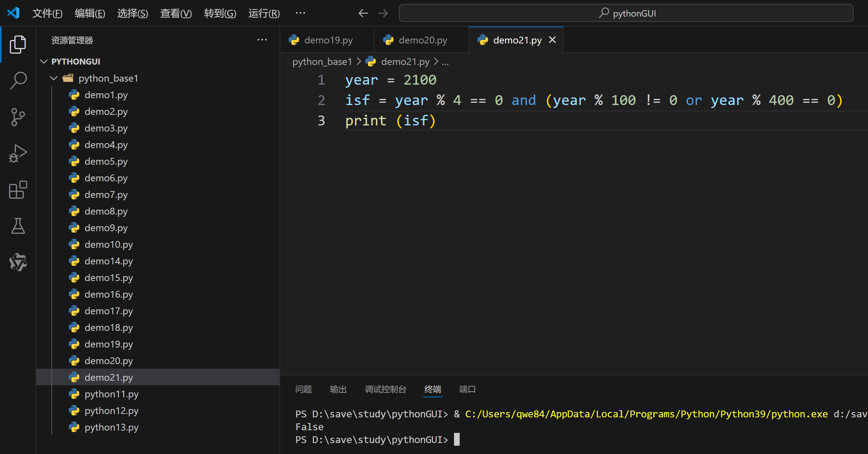
Task: Open the Extensions view icon
Action: click(18, 190)
